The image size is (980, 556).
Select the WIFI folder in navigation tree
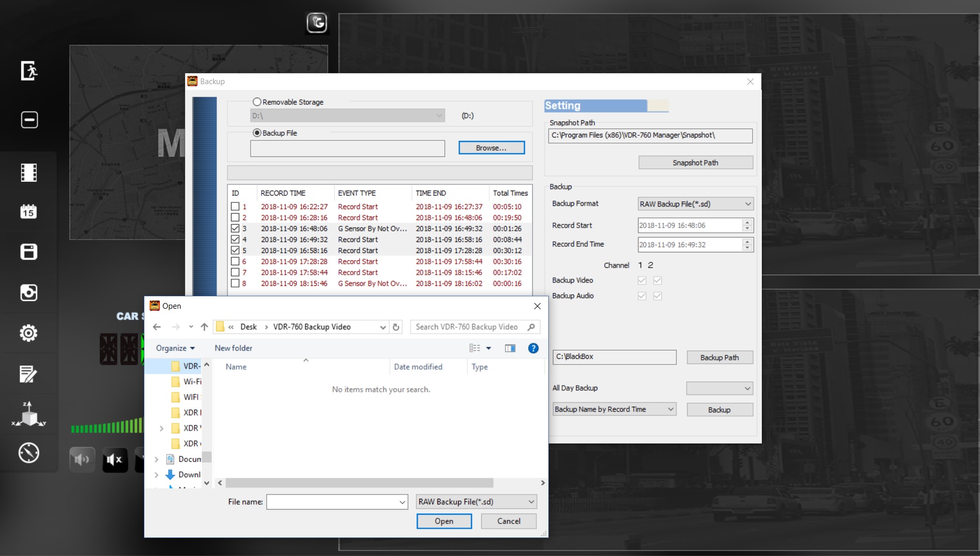tap(186, 397)
